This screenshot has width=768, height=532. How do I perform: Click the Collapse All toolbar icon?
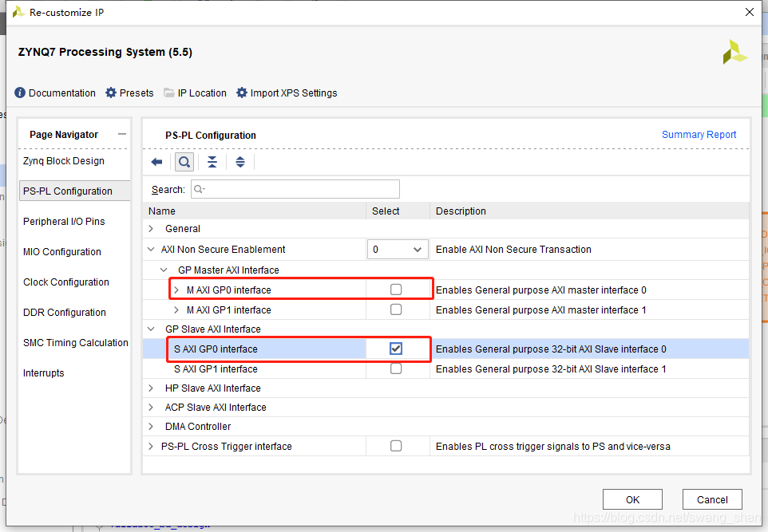212,162
